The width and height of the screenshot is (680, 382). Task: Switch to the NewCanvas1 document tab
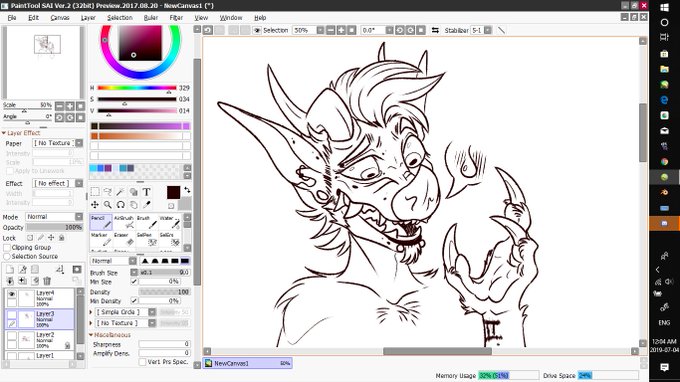(x=248, y=363)
